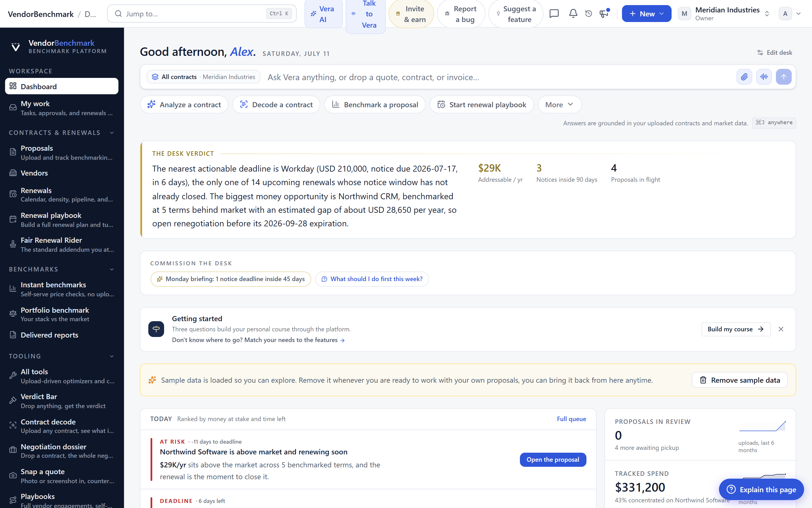The height and width of the screenshot is (508, 812).
Task: Click the search magnifier icon in Jump to
Action: pyautogui.click(x=118, y=14)
